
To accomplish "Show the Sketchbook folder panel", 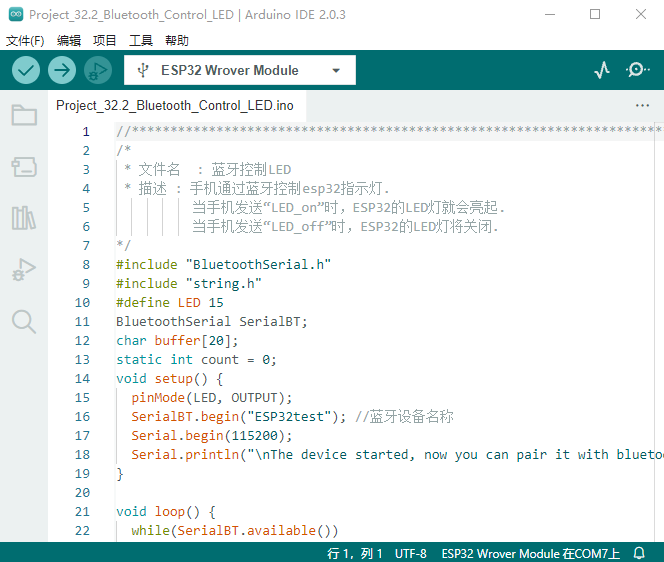I will tap(24, 115).
